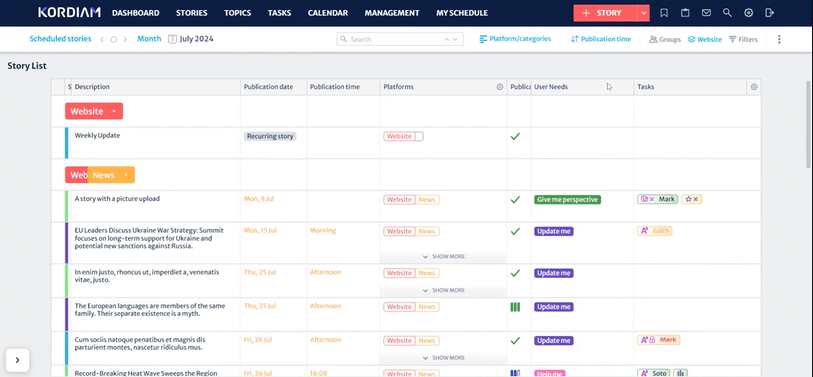The width and height of the screenshot is (813, 377).
Task: Go to previous month arrow
Action: [x=102, y=39]
